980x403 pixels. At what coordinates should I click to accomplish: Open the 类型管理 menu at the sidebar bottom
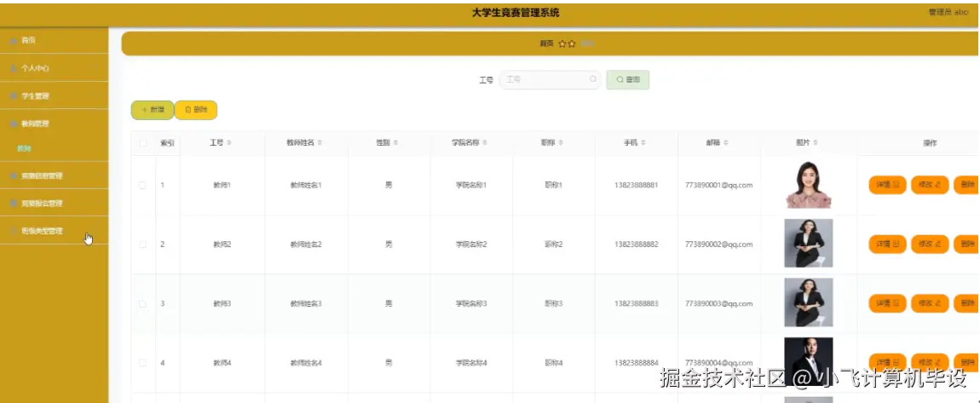click(x=55, y=231)
